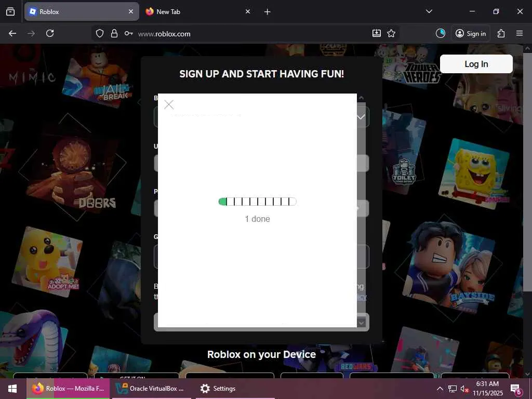
Task: Click the Log In button
Action: pos(476,64)
